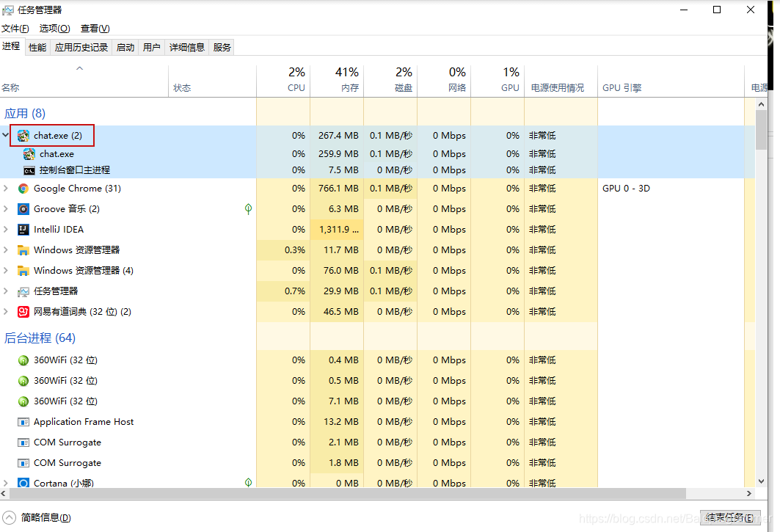Click the Application Frame Host icon

23,422
